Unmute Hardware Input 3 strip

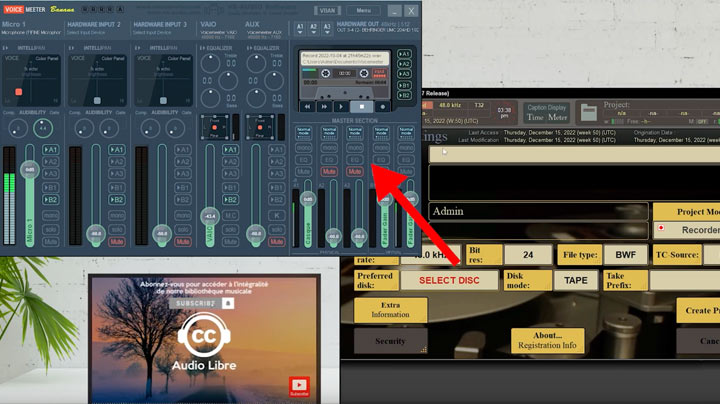tap(183, 241)
